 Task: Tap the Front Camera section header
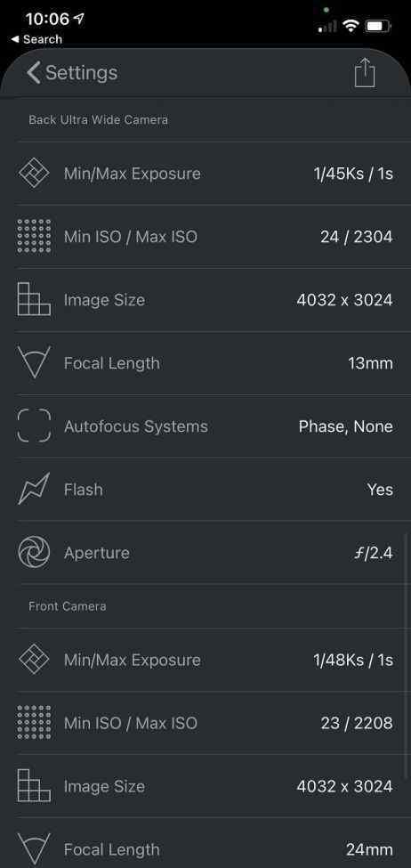(68, 606)
